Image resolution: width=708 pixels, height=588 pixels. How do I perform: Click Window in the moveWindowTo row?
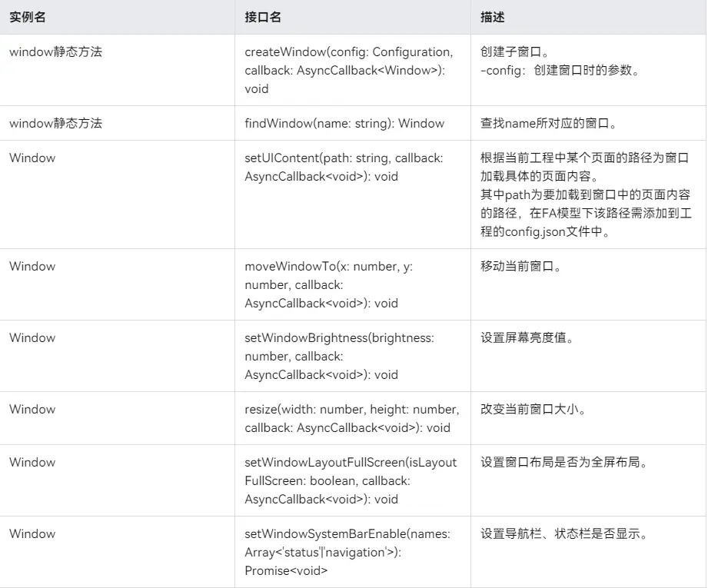(x=32, y=266)
